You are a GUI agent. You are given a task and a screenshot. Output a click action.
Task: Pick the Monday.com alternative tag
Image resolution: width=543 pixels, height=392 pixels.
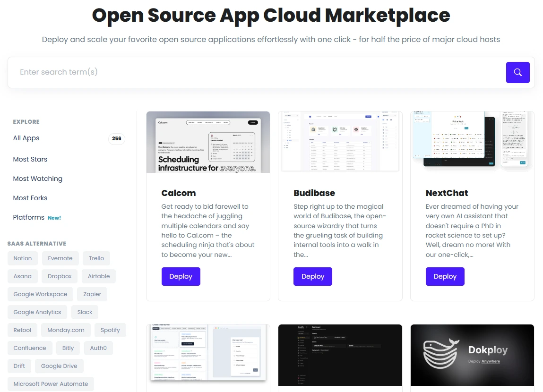coord(66,330)
